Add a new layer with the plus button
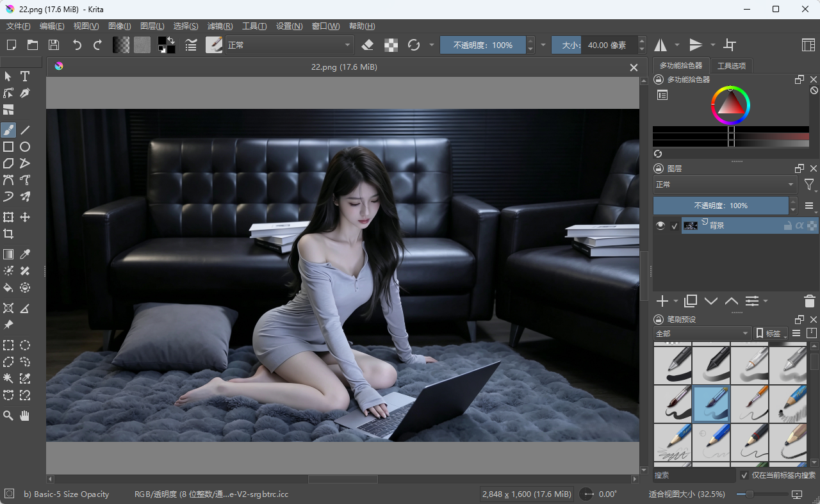 tap(662, 301)
